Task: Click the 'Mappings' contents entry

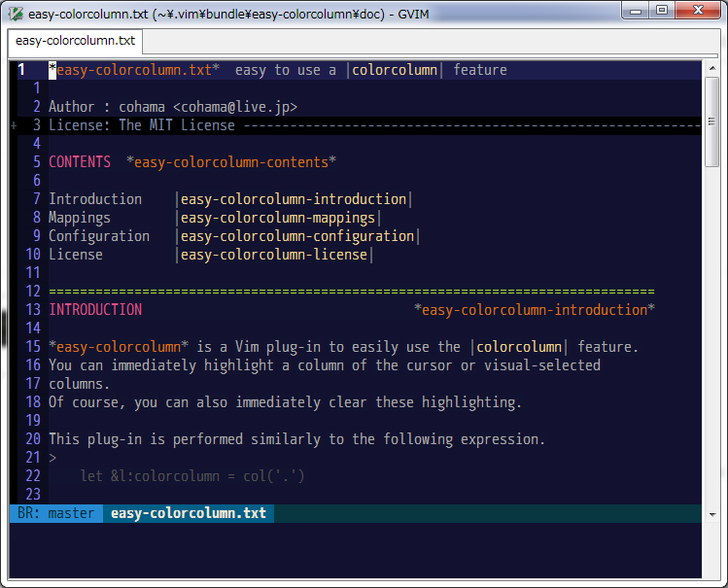Action: click(x=80, y=218)
